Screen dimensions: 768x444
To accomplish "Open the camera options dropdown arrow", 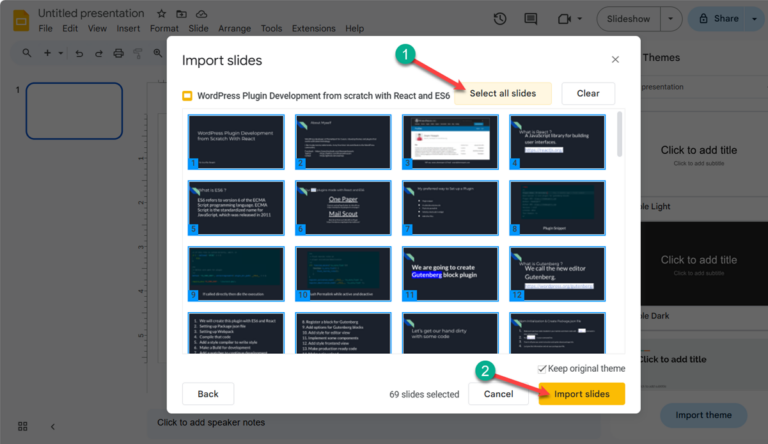I will click(x=579, y=19).
